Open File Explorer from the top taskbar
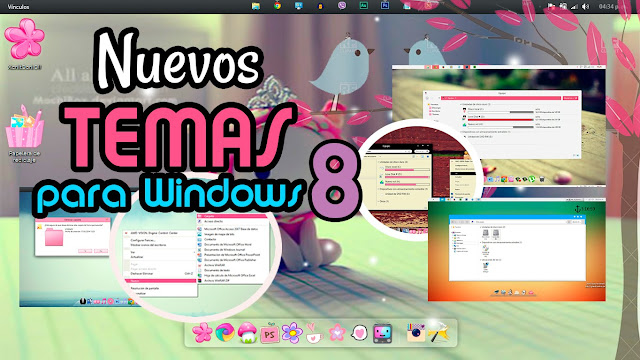640x360 pixels. (x=256, y=6)
